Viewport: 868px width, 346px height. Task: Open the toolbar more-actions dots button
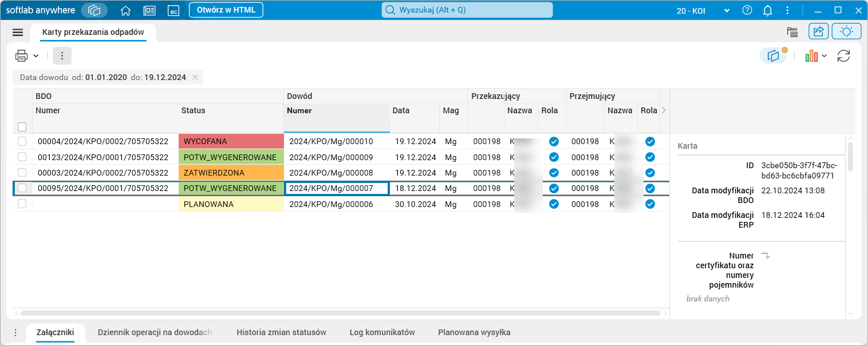point(62,55)
